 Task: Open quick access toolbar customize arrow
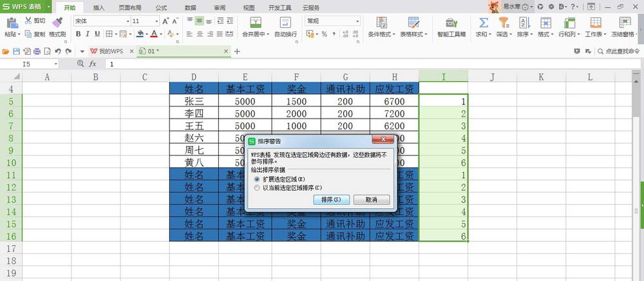pos(82,52)
